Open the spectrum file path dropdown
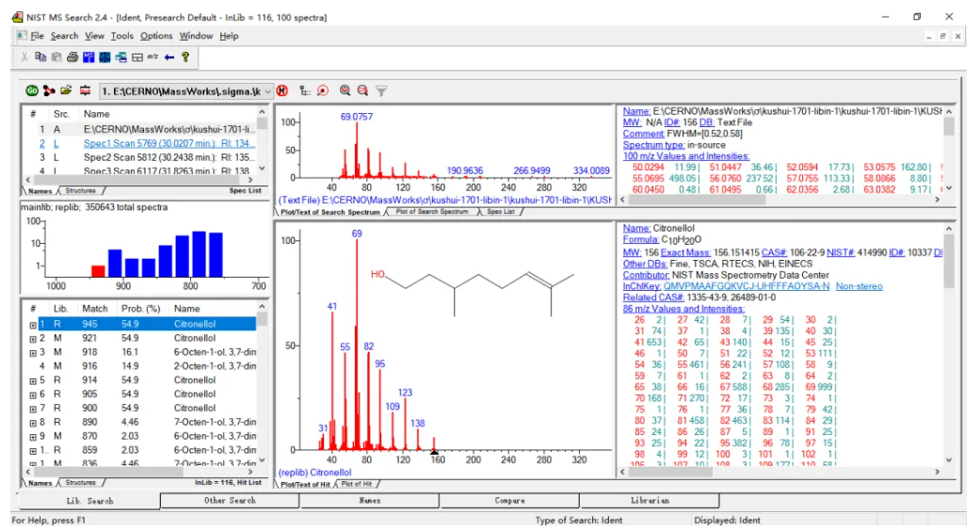This screenshot has width=980, height=531. point(267,90)
